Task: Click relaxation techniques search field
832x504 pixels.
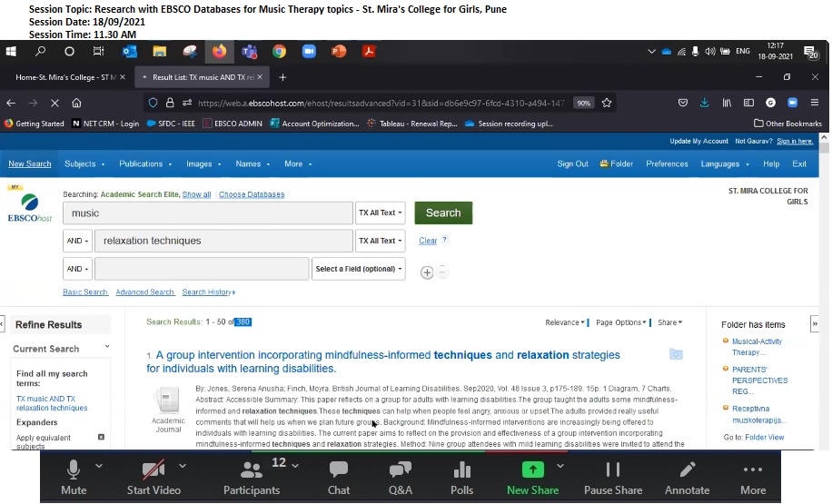Action: point(223,241)
